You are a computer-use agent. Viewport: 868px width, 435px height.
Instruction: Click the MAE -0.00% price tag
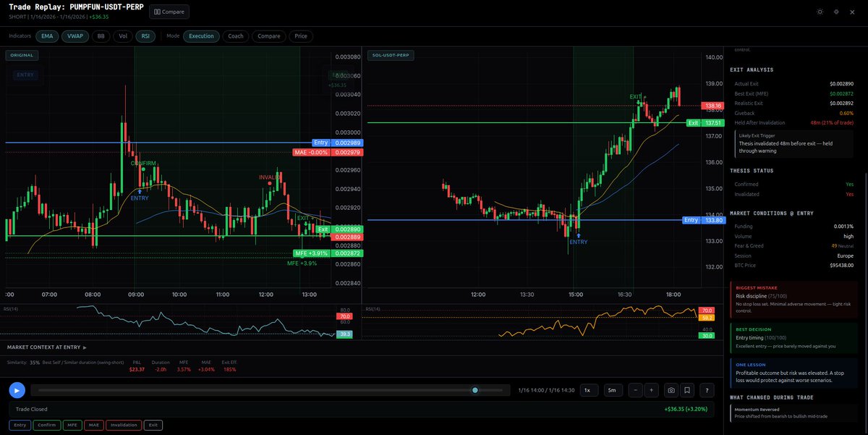328,153
